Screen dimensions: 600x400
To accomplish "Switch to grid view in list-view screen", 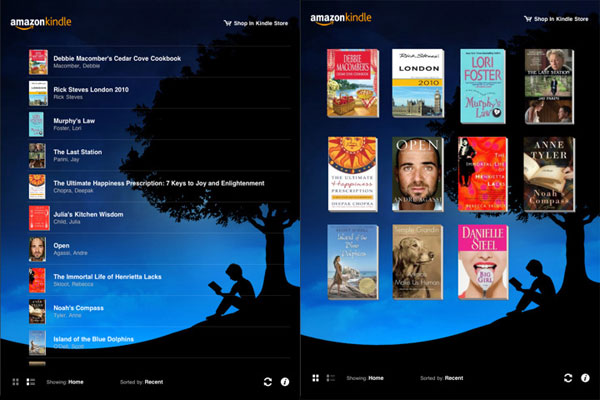I will click(x=16, y=381).
